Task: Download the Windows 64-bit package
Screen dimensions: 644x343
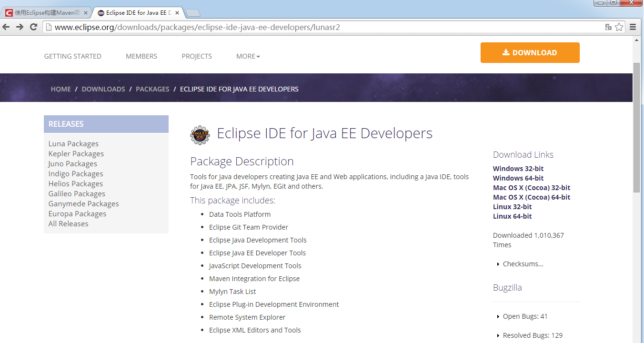Action: click(518, 178)
